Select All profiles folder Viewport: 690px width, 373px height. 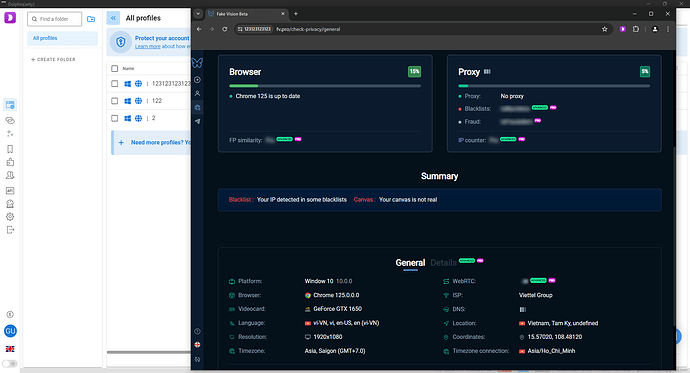pyautogui.click(x=62, y=38)
